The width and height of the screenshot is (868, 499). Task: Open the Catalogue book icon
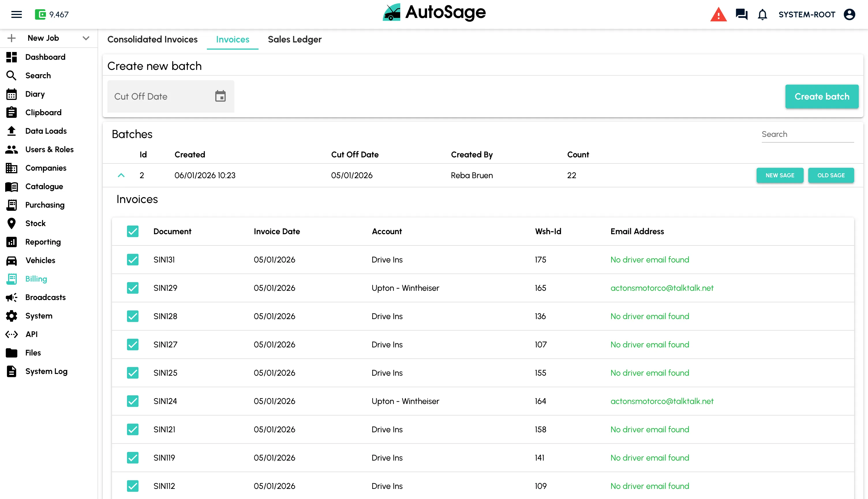click(12, 187)
